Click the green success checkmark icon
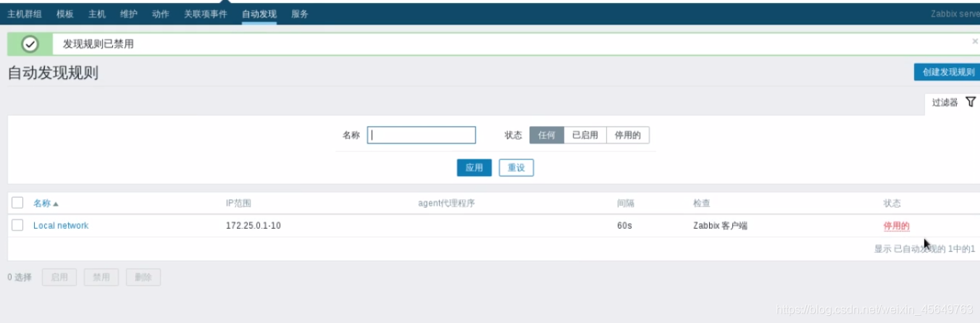The height and width of the screenshot is (323, 980). (30, 43)
